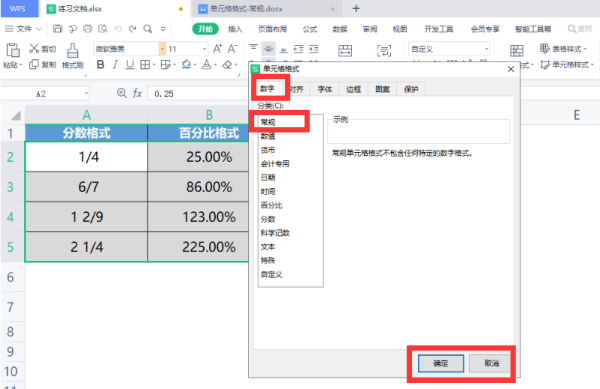Switch to 数据 ribbon tab
600x389 pixels.
click(x=339, y=29)
